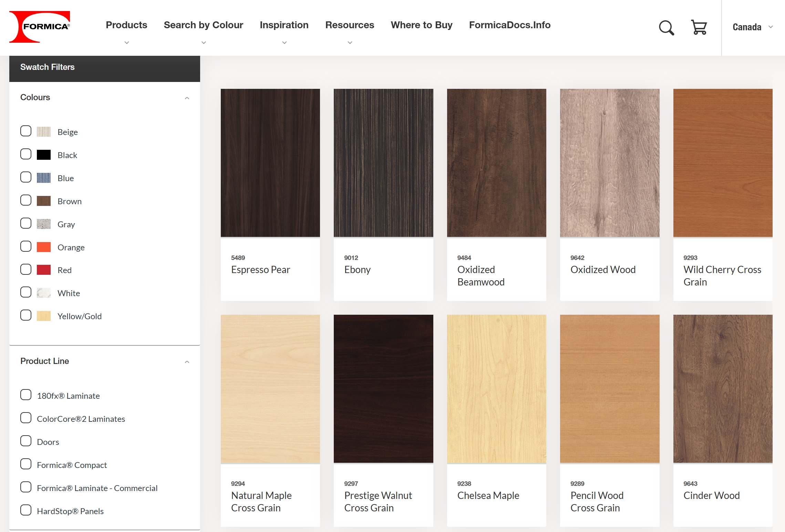Screen dimensions: 785x532
Task: Open Wild Cherry Cross Grain link
Action: [x=722, y=276]
